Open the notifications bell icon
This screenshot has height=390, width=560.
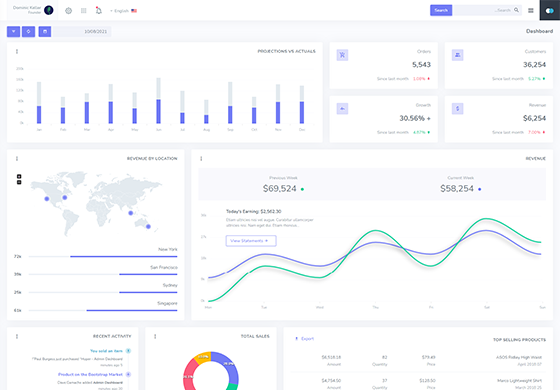(x=99, y=10)
